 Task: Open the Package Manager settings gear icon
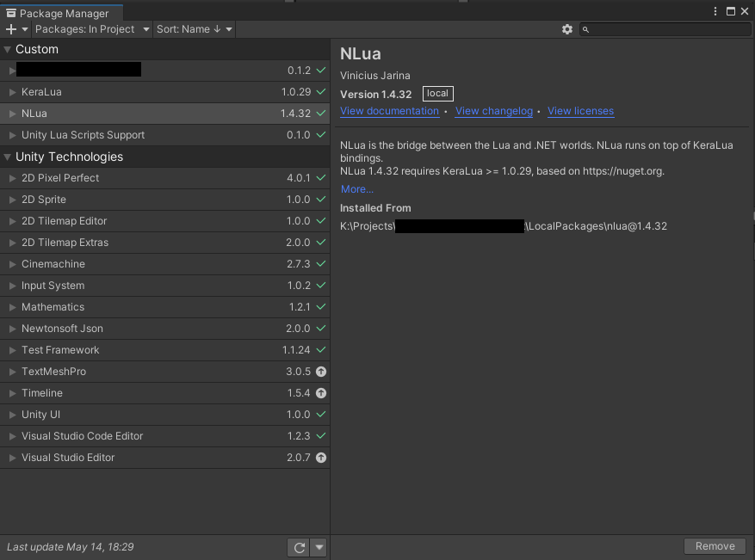tap(567, 28)
